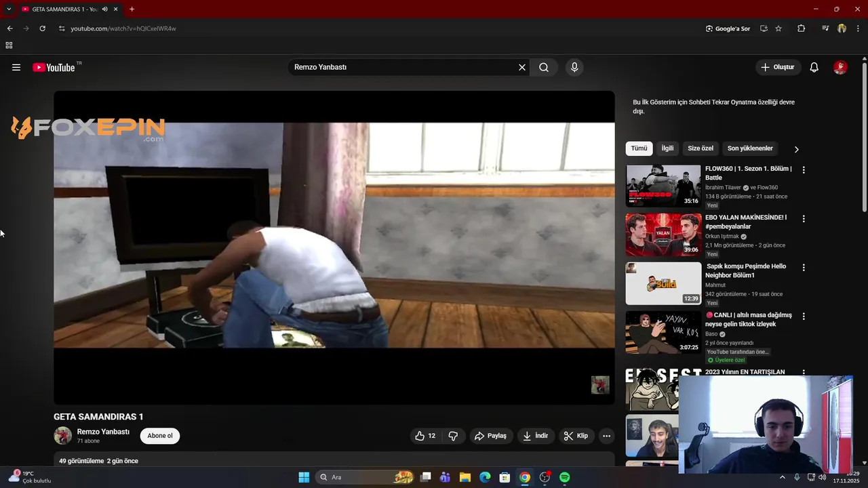Subscribe with the Abone ol button
868x488 pixels.
coord(160,436)
